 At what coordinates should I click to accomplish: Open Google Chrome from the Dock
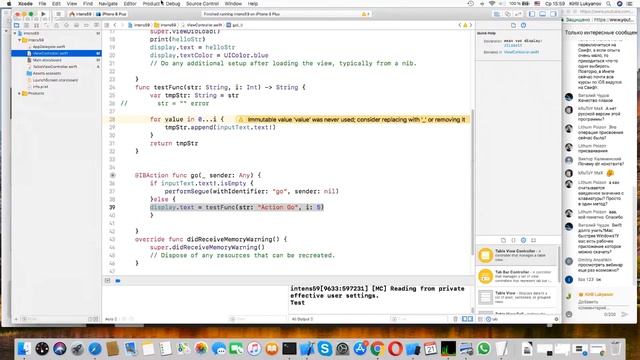pos(378,349)
